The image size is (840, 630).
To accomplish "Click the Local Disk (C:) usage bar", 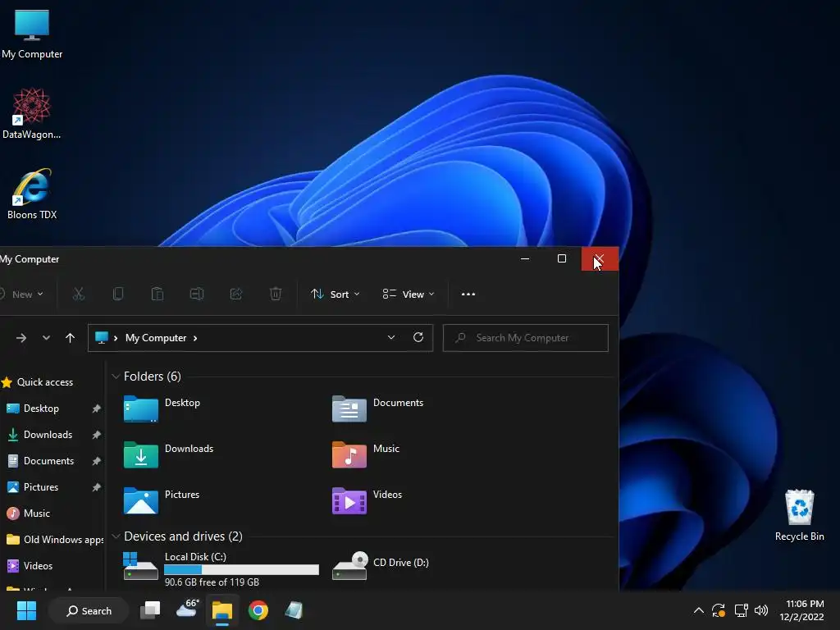I will pos(242,569).
